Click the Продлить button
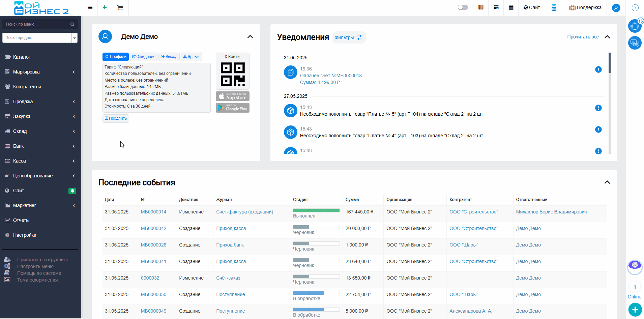 click(x=116, y=118)
